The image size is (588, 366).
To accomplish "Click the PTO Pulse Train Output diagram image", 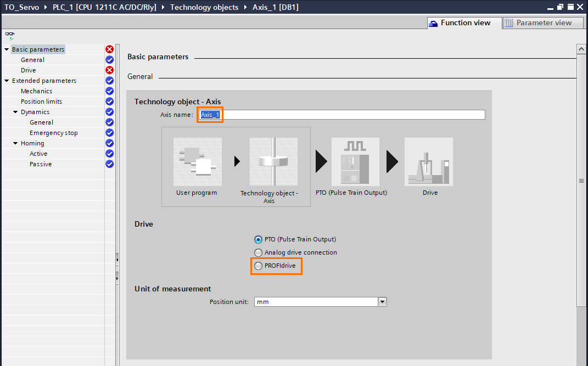I will click(x=355, y=162).
